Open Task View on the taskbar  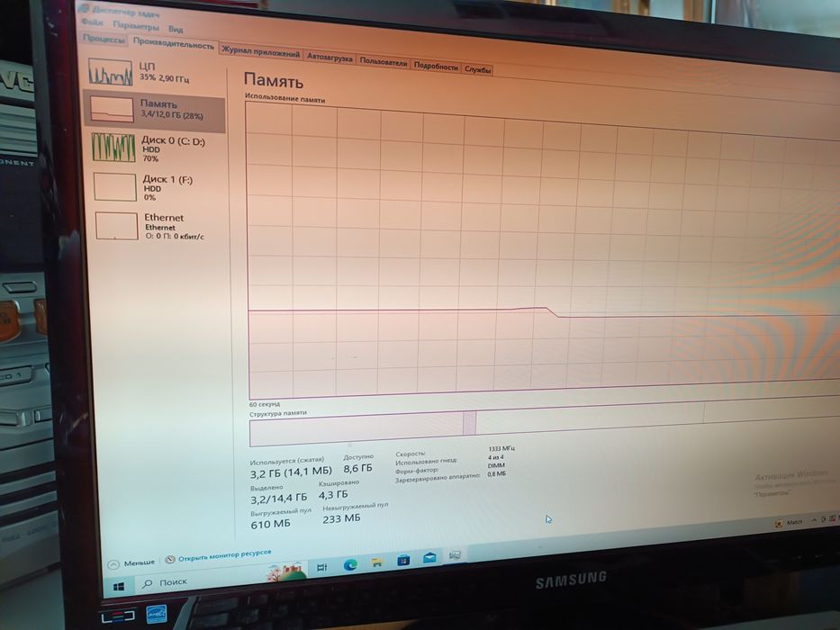pos(322,567)
